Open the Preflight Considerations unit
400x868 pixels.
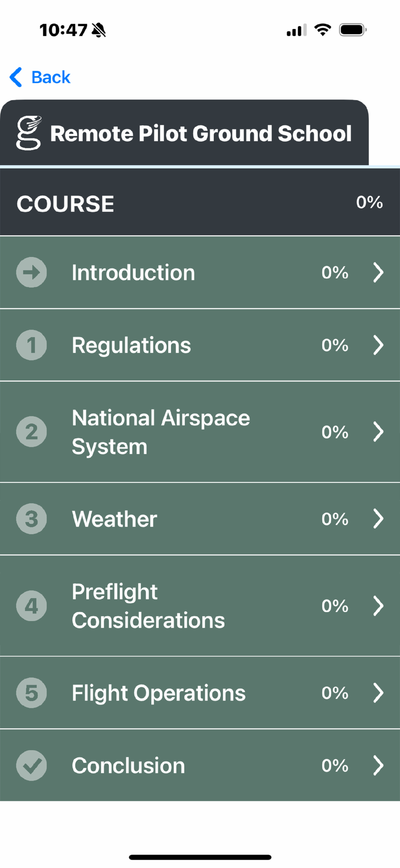coord(148,606)
